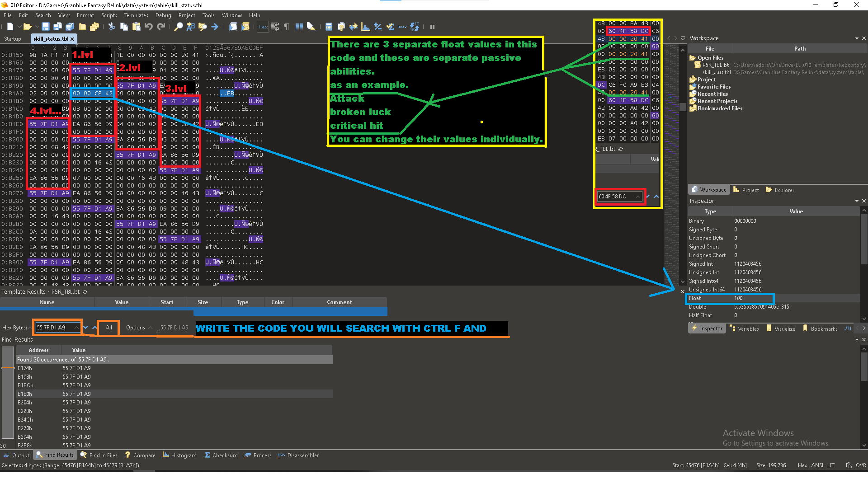
Task: Expand the Hex Bytes search history dropdown
Action: tap(77, 328)
